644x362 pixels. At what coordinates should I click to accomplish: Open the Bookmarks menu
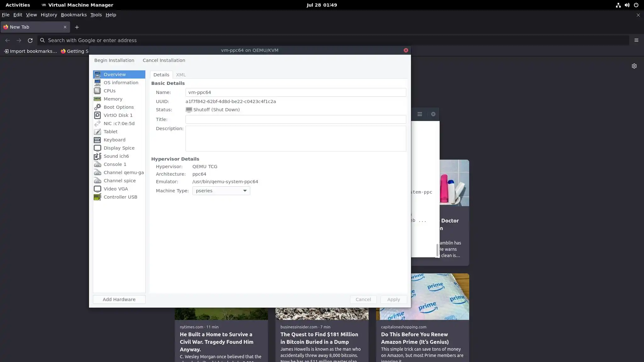pyautogui.click(x=74, y=15)
